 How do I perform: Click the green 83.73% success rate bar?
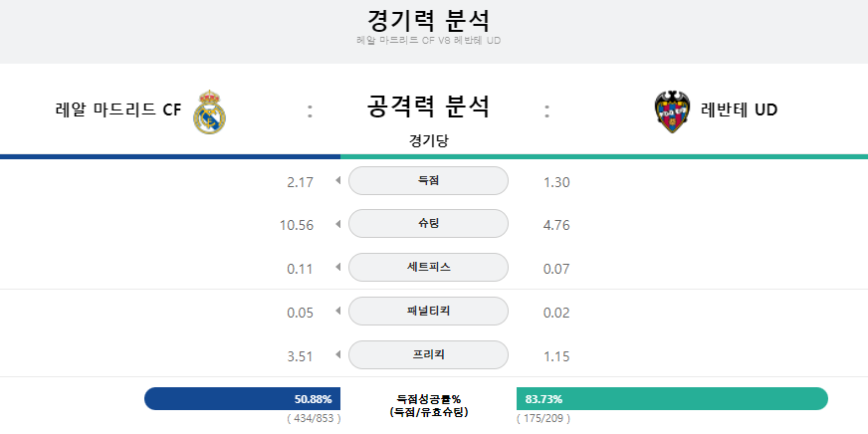click(x=672, y=398)
